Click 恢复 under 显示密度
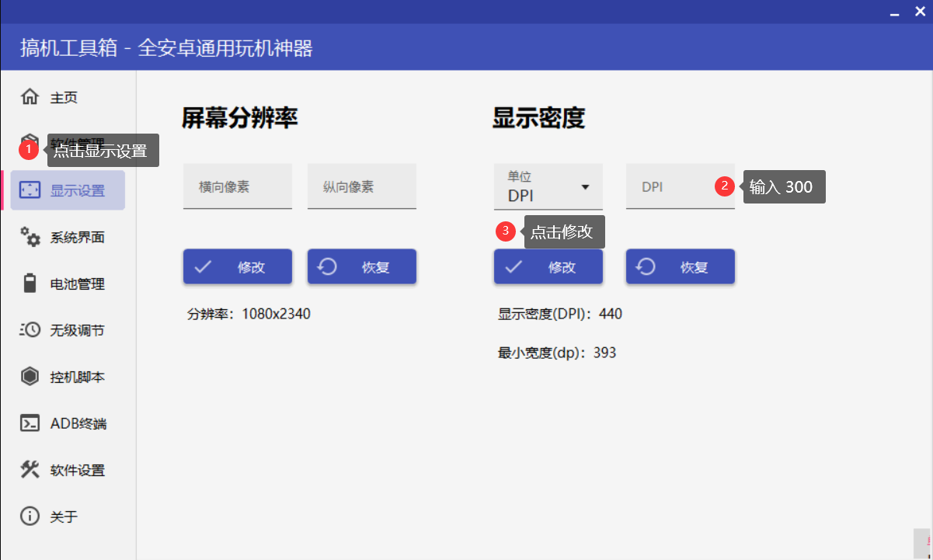Image resolution: width=933 pixels, height=560 pixels. (x=681, y=266)
